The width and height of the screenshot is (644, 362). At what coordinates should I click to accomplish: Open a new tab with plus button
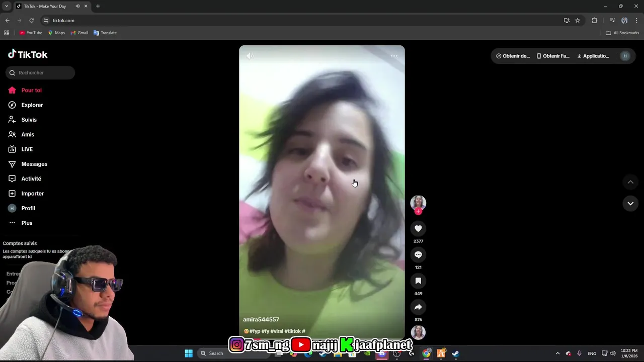(98, 6)
